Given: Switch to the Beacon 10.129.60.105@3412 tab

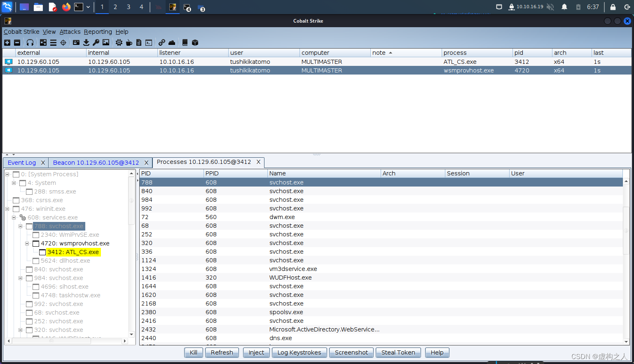Looking at the screenshot, I should click(96, 163).
